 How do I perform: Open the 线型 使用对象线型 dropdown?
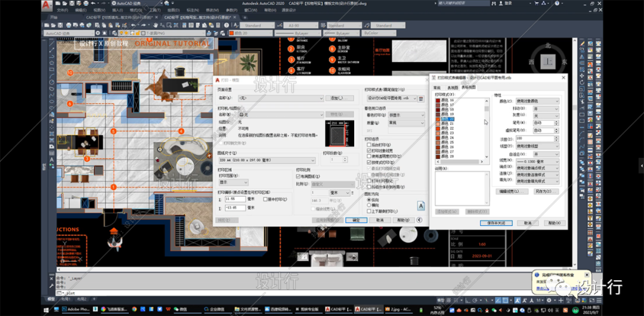pos(537,146)
